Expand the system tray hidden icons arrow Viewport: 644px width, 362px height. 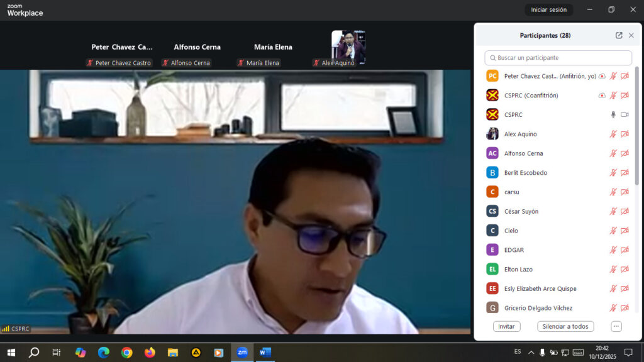point(531,353)
